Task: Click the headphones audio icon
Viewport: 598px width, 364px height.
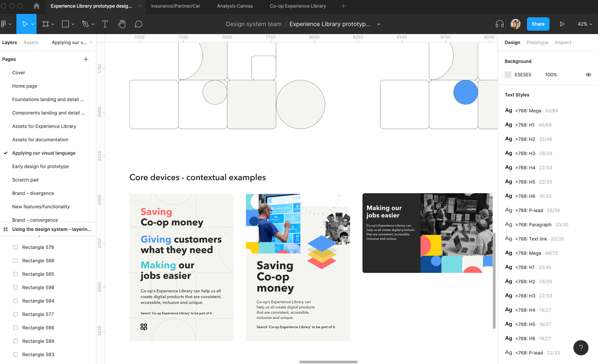Action: (x=499, y=24)
